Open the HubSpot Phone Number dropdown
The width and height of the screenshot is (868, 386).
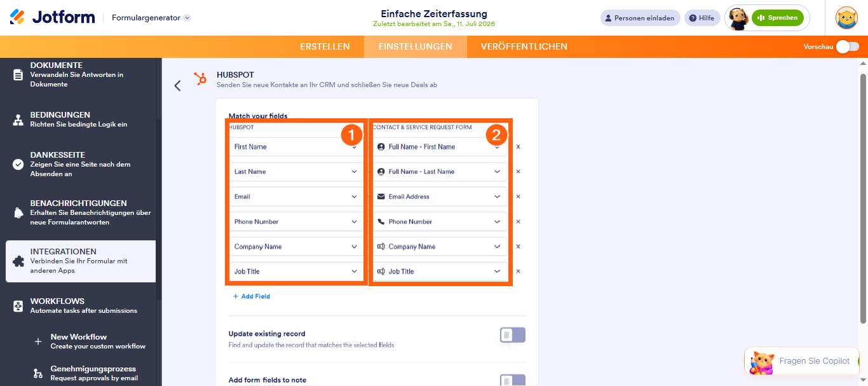click(295, 222)
